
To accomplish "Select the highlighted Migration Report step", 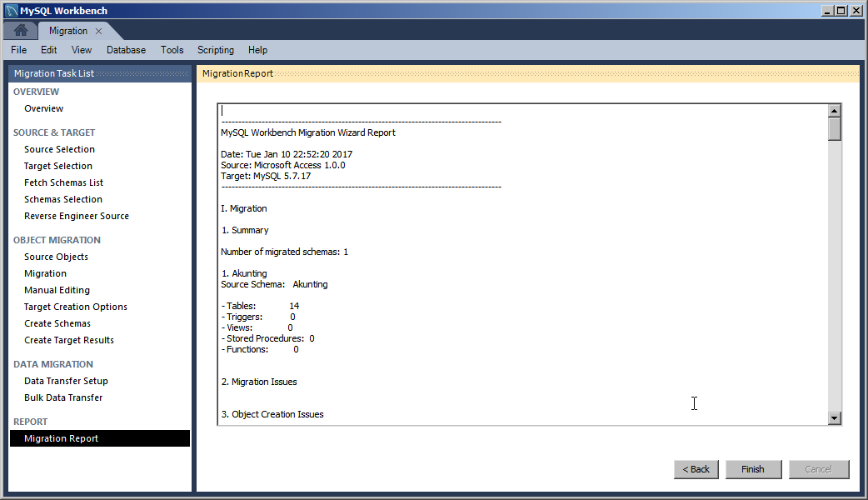I will (x=100, y=438).
